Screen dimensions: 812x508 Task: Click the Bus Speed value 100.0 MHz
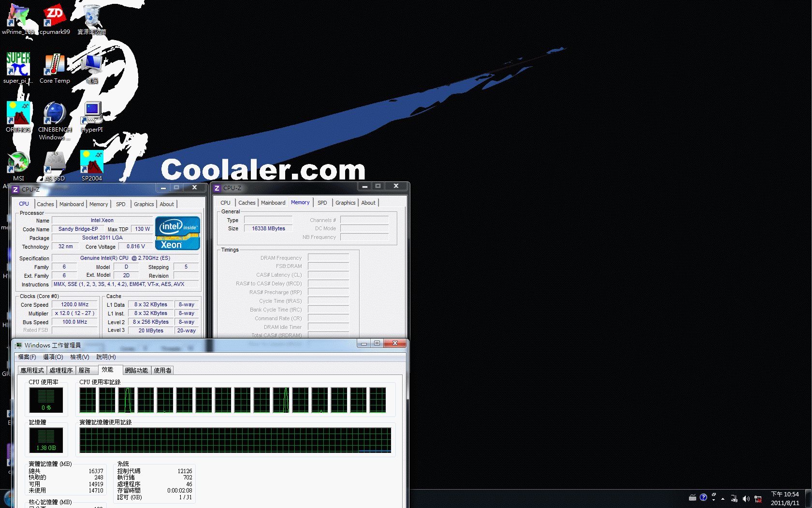point(75,322)
